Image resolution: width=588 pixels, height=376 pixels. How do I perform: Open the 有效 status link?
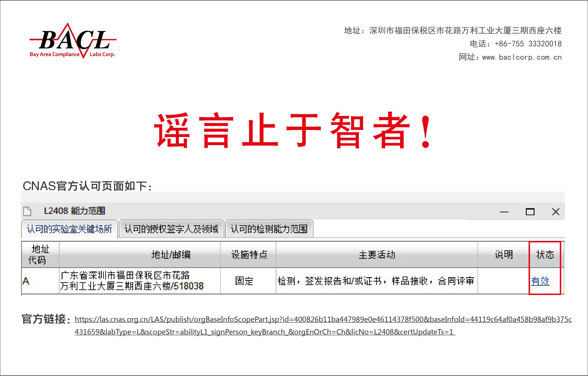coord(540,281)
